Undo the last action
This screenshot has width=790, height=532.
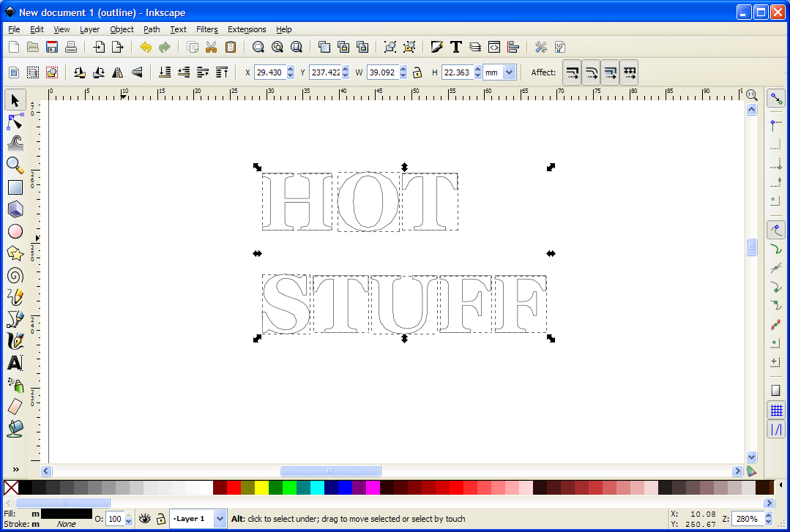coord(145,47)
